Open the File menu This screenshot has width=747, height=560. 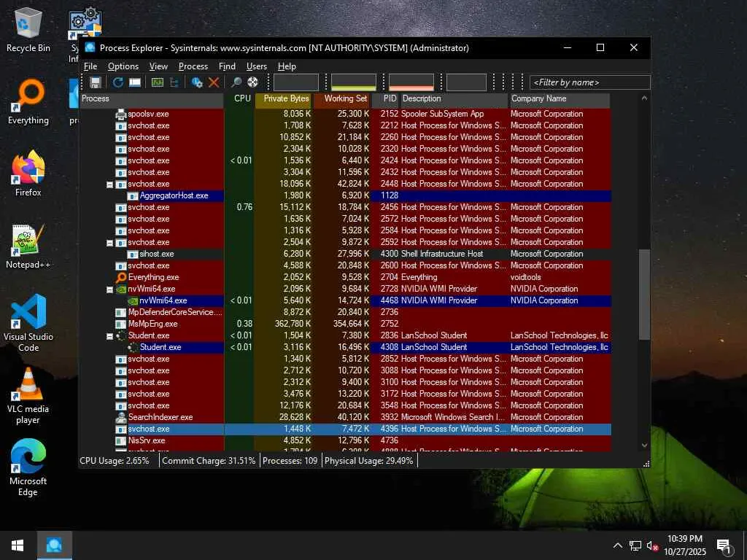point(90,66)
